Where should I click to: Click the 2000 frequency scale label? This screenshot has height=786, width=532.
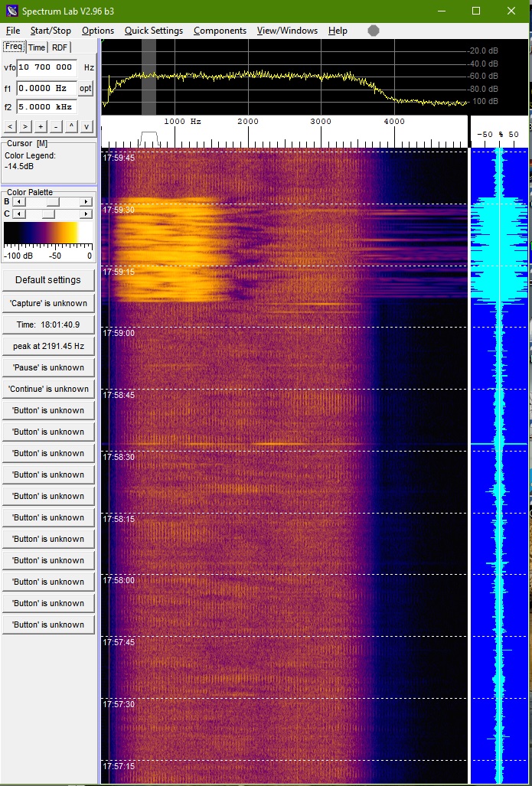pyautogui.click(x=248, y=122)
